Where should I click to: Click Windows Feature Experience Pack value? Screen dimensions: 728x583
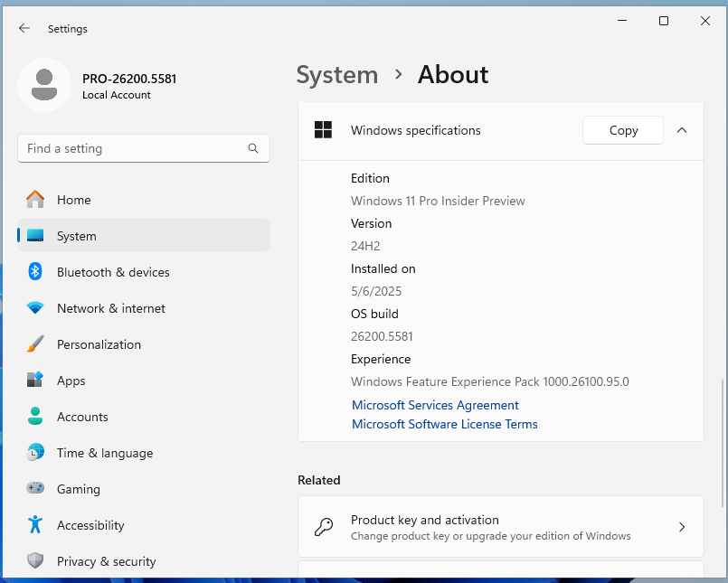pos(490,381)
